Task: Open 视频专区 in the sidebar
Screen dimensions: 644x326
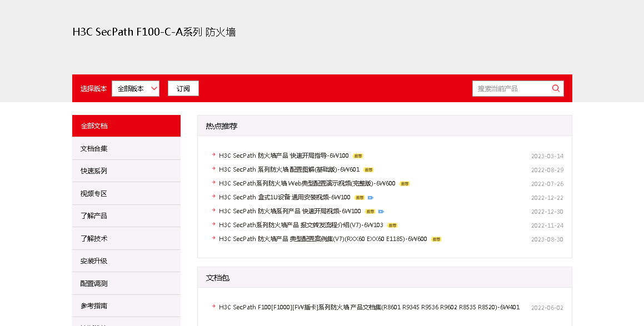Action: tap(127, 193)
